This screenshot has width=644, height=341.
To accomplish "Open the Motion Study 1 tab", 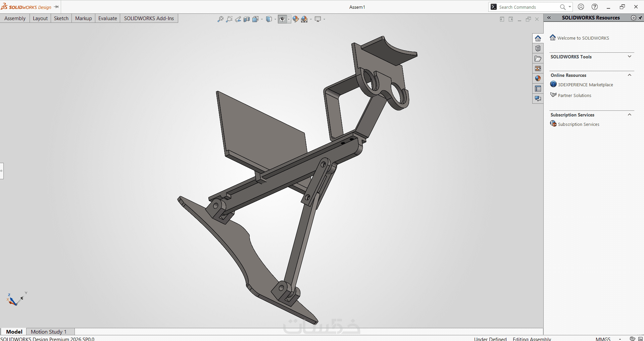I will coord(49,332).
